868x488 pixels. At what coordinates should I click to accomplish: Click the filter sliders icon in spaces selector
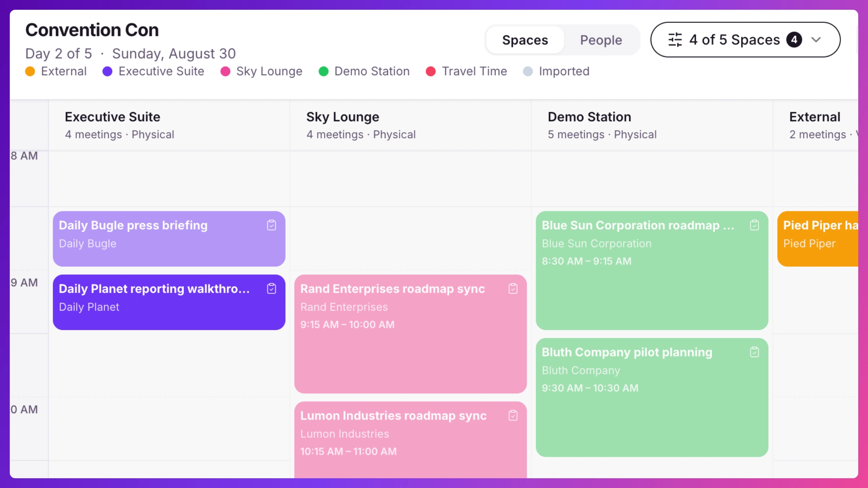coord(675,40)
